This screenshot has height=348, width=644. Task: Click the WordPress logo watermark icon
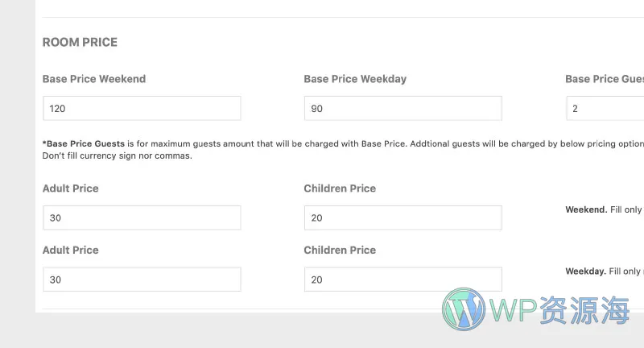pos(464,309)
